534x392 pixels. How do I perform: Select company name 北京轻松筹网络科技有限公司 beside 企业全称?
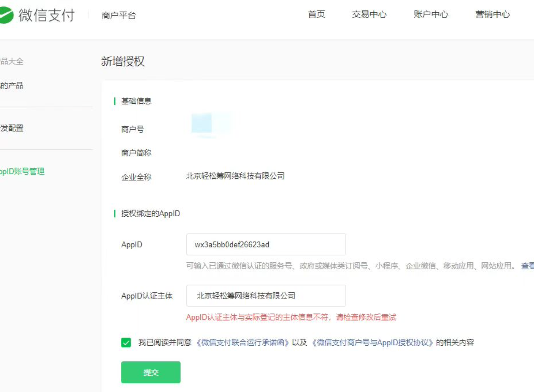pos(235,176)
